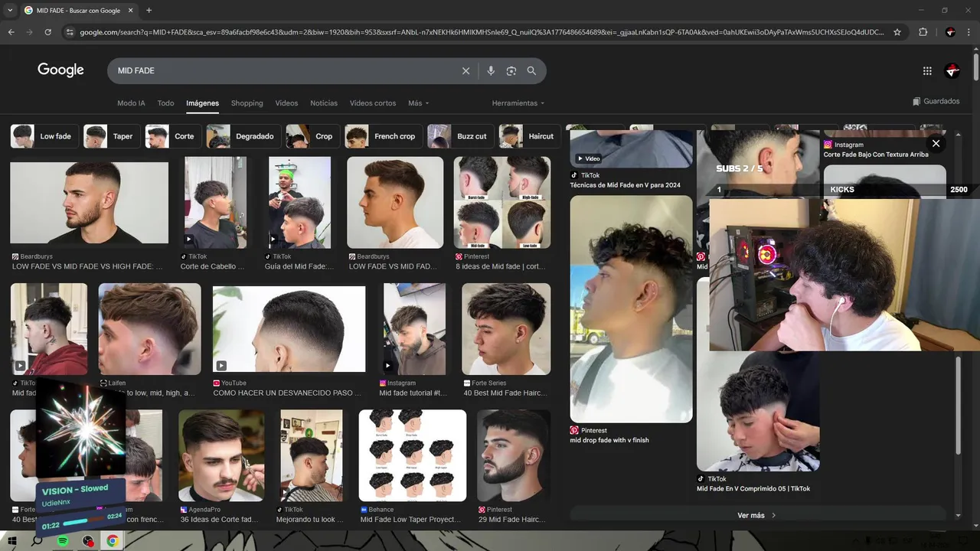Open the Google account avatar
The image size is (980, 551).
pos(952,70)
